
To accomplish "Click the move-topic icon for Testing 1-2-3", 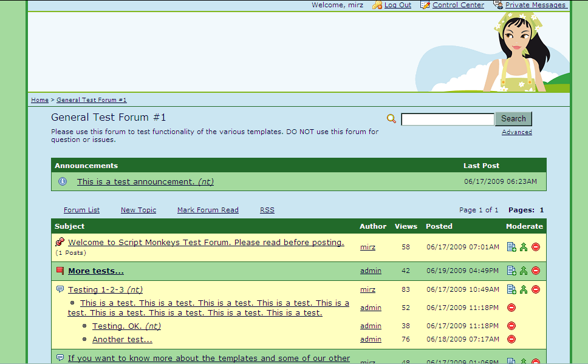I will tap(511, 289).
